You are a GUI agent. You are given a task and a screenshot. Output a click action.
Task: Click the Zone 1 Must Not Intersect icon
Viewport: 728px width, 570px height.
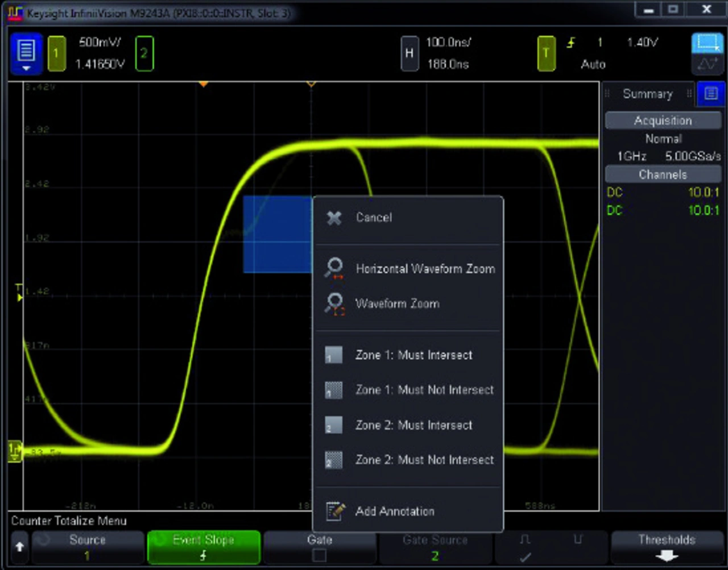tap(333, 390)
